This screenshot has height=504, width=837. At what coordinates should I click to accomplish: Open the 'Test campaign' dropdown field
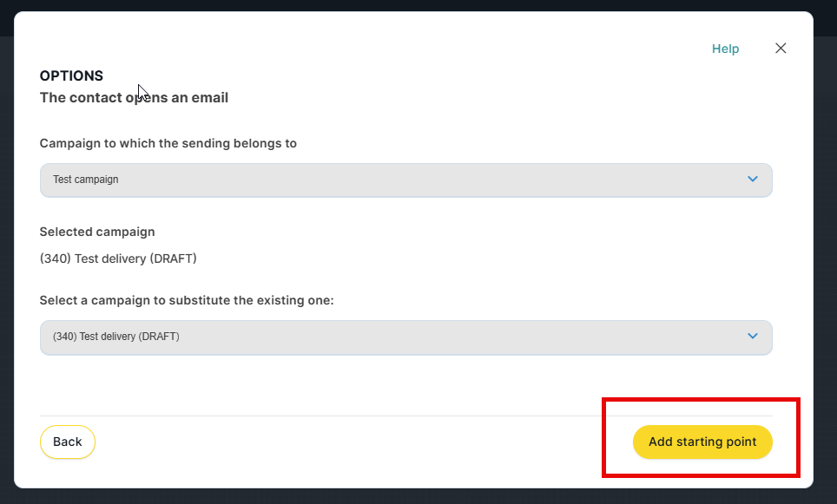click(391, 180)
